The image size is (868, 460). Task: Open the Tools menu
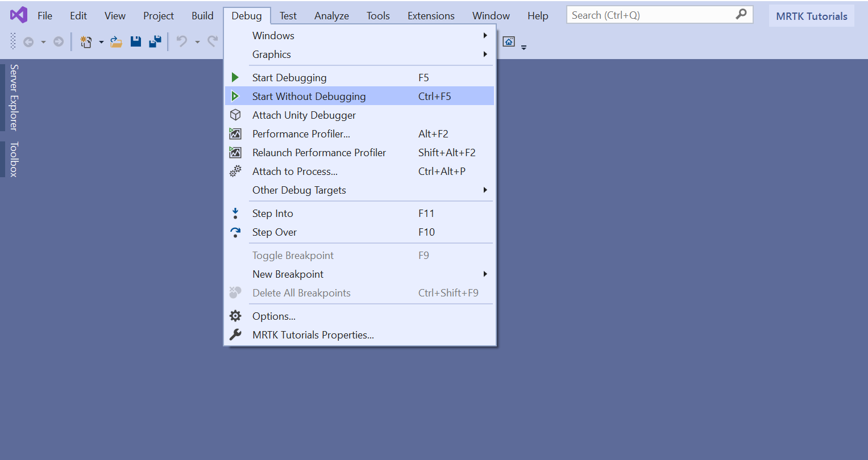[378, 16]
